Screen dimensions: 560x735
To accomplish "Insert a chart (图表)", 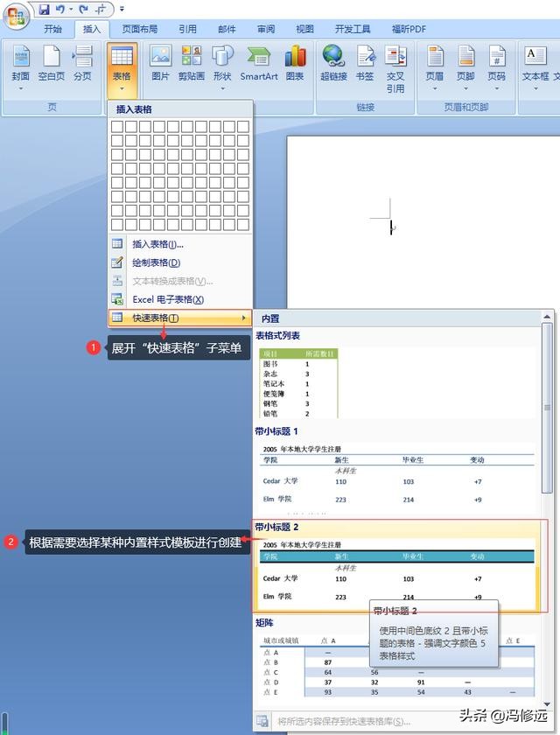I will click(295, 63).
